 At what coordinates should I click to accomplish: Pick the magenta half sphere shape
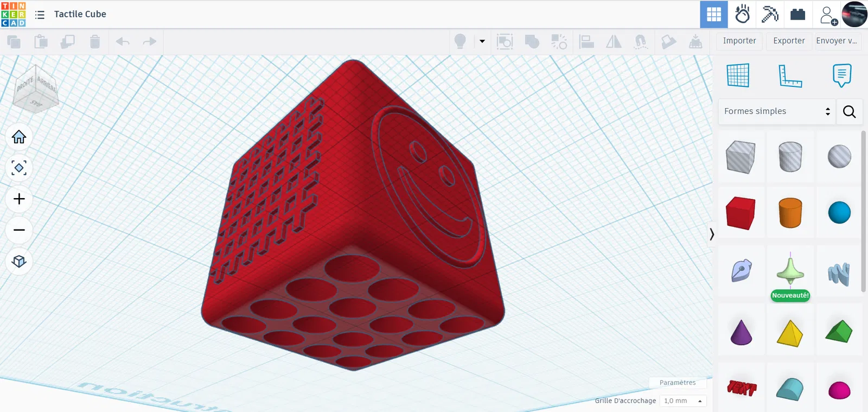click(x=839, y=390)
